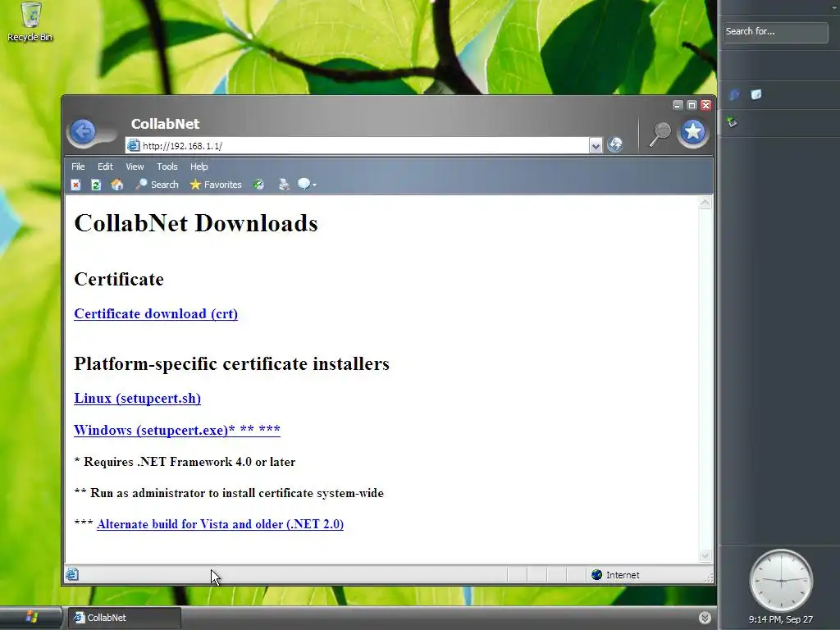Open the Help menu
This screenshot has width=840, height=630.
point(199,167)
